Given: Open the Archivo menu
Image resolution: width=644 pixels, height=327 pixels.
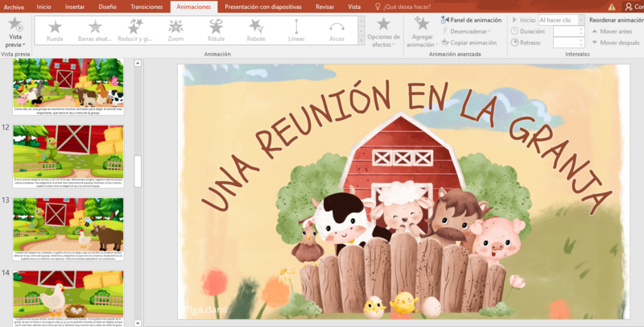Looking at the screenshot, I should (x=14, y=7).
